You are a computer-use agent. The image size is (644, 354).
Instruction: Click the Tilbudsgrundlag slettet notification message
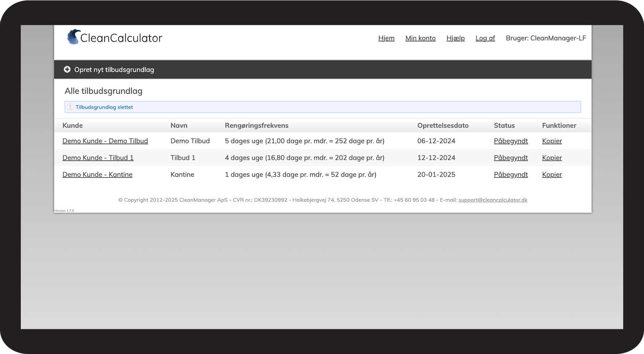tap(104, 107)
